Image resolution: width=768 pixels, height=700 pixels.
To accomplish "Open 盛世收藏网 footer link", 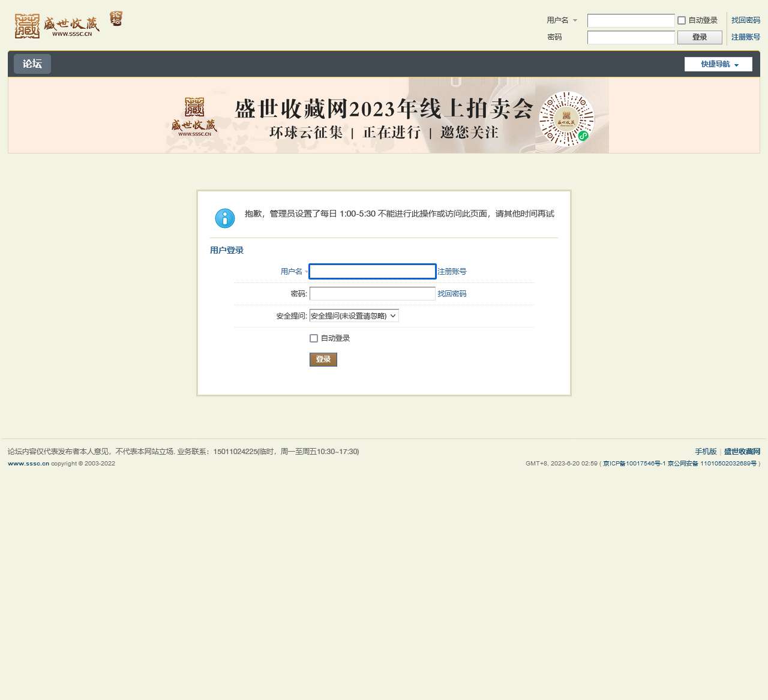I will [x=742, y=452].
